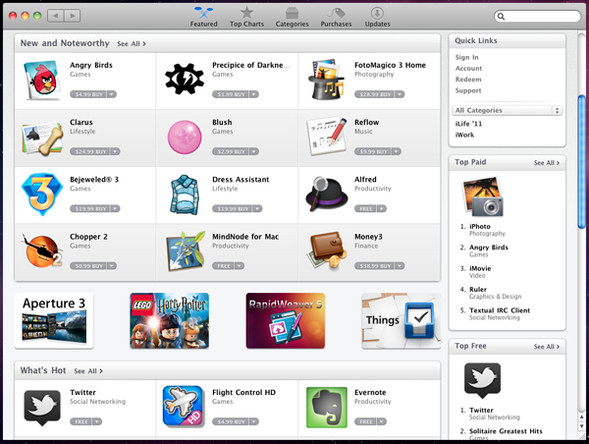Open the Flight Control HD icon
589x444 pixels.
point(184,406)
